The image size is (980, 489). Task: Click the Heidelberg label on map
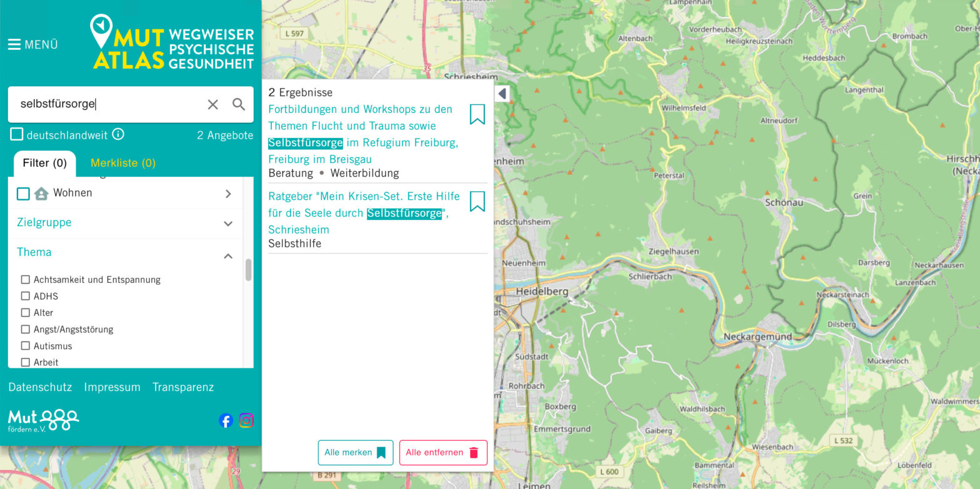542,292
